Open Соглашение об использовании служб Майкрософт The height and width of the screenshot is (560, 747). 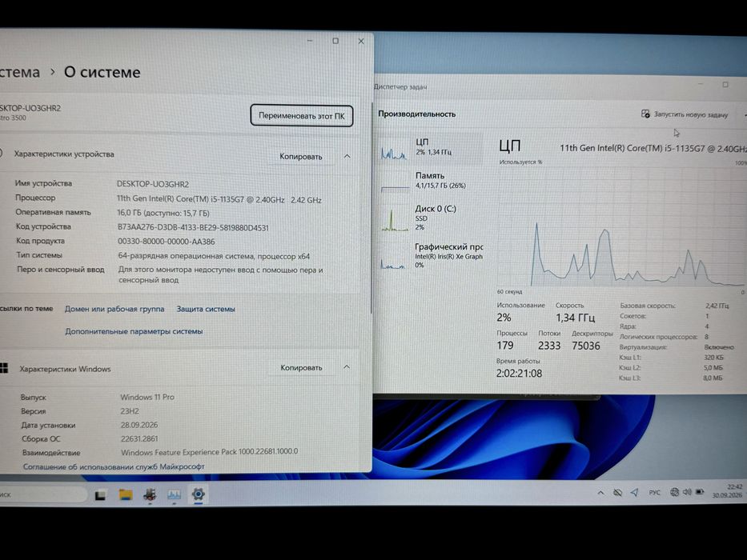(114, 466)
